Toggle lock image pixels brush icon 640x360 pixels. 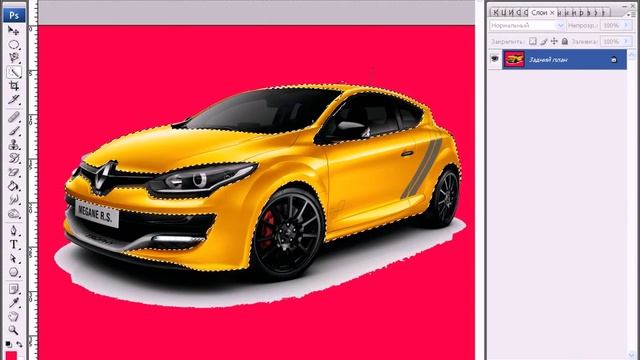(543, 41)
